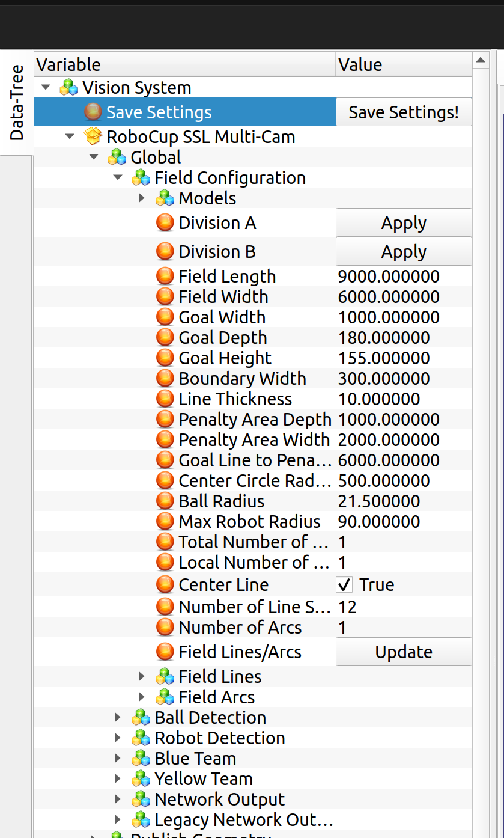
Task: Click the Field Width orange ball icon
Action: (165, 297)
